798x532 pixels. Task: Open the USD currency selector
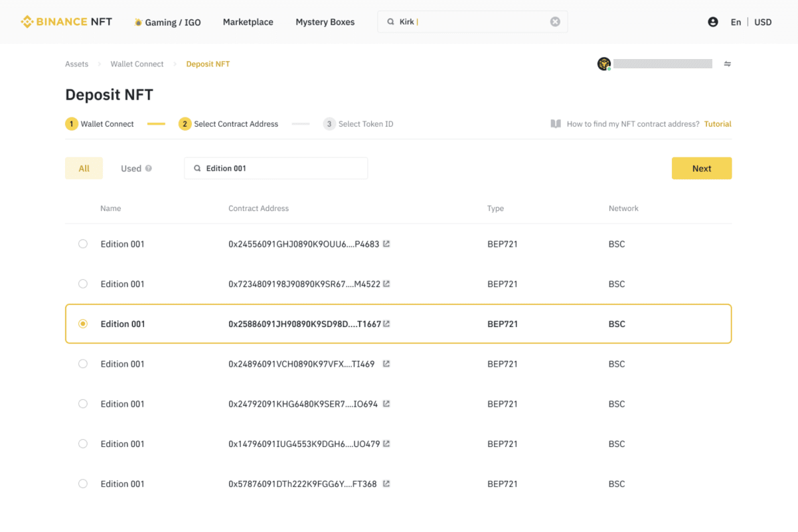pyautogui.click(x=763, y=22)
